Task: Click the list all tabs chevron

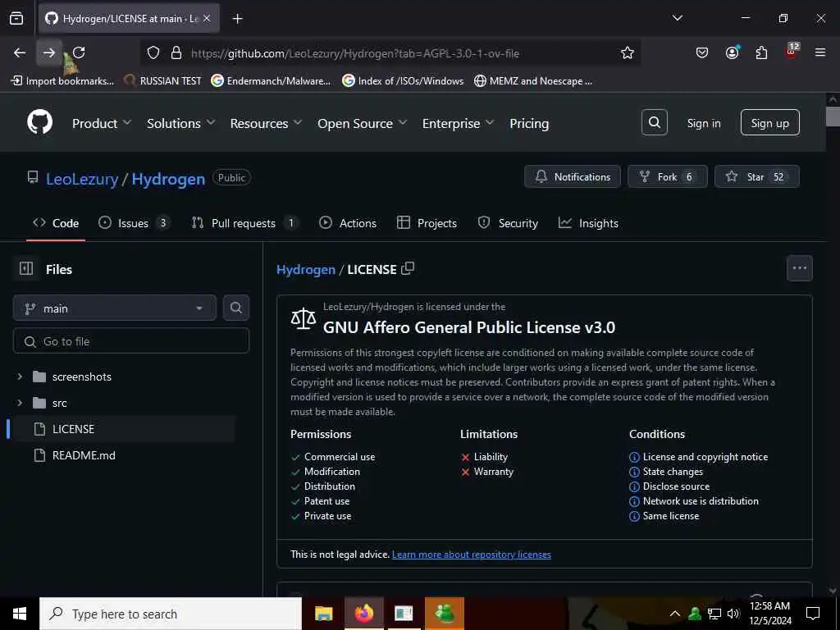Action: tap(677, 18)
